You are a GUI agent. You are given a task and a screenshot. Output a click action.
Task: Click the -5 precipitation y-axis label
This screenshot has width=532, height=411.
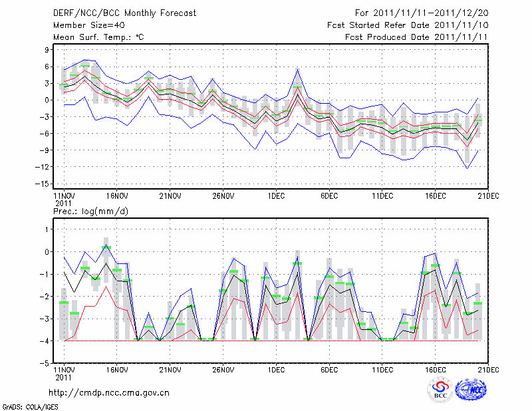[47, 364]
